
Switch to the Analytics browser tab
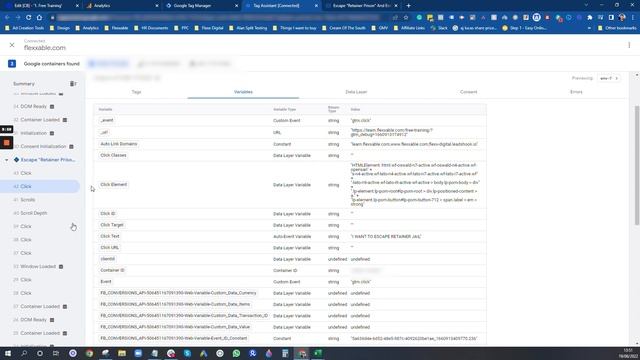coord(121,6)
